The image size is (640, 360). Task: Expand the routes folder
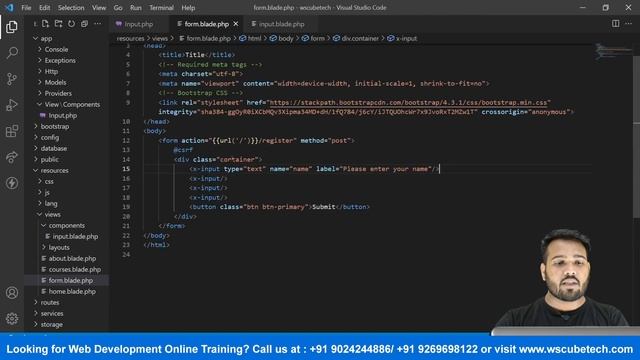pyautogui.click(x=50, y=303)
